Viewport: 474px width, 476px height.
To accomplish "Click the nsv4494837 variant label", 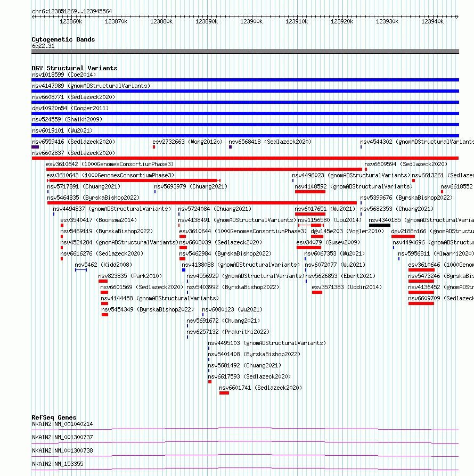I will [112, 209].
